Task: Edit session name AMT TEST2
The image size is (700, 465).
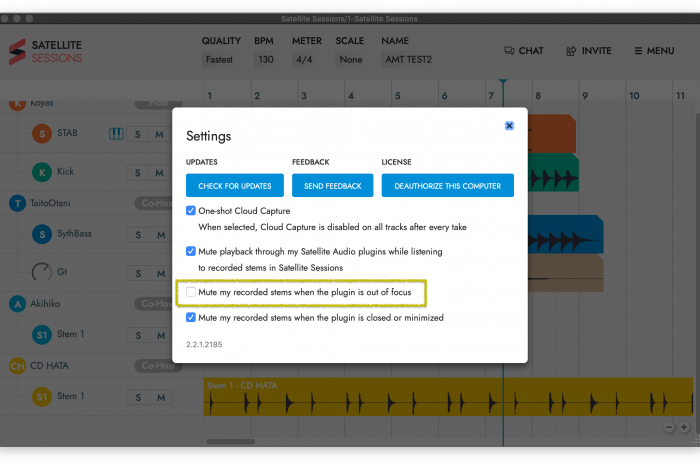Action: point(408,59)
